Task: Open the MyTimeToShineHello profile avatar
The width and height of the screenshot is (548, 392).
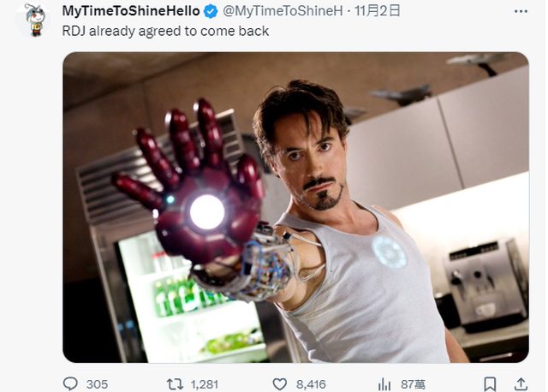Action: click(33, 19)
